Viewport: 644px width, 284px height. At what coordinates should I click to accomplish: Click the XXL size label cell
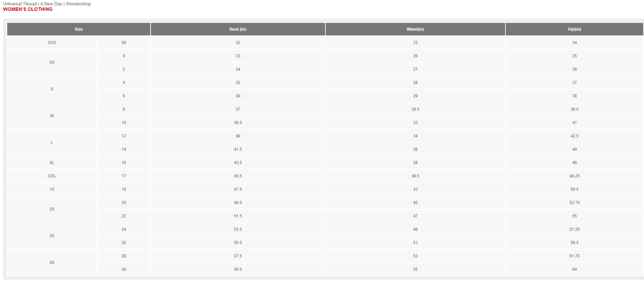(x=52, y=176)
